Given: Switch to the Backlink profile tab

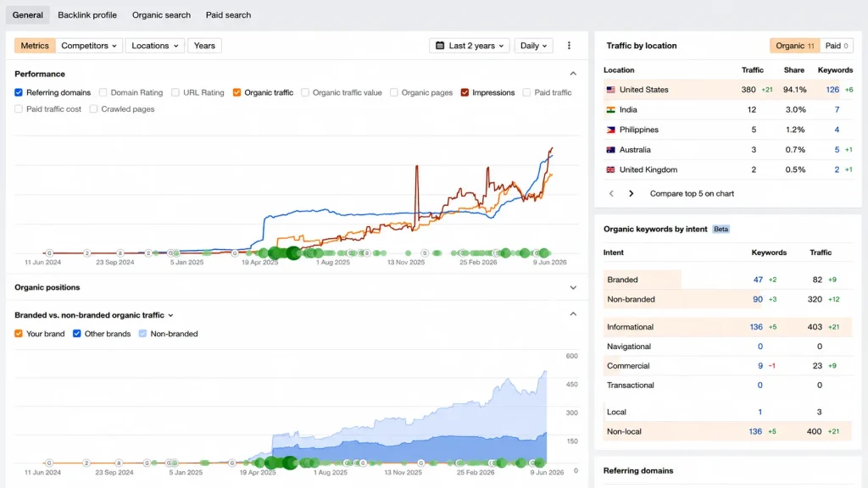Looking at the screenshot, I should (87, 15).
